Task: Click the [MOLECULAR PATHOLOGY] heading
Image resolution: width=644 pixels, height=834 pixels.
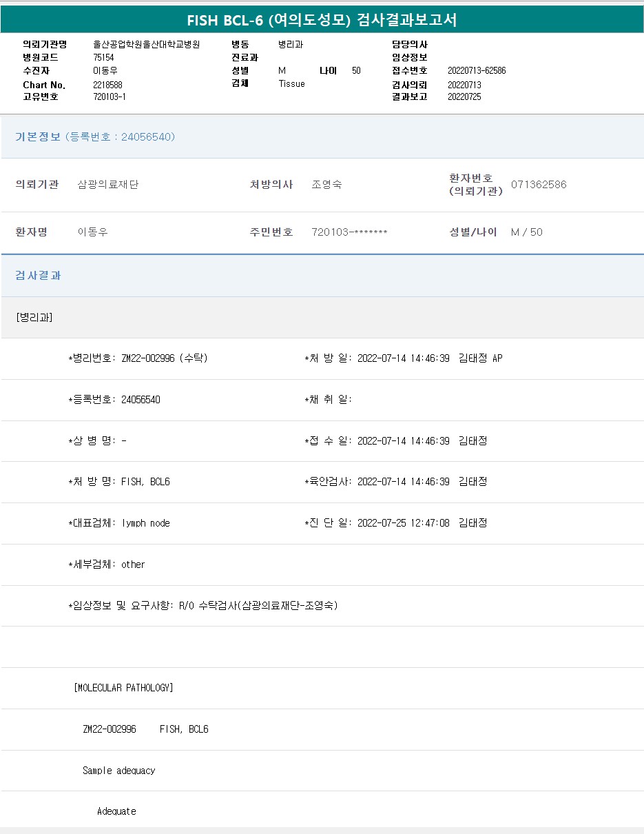Action: pos(123,688)
